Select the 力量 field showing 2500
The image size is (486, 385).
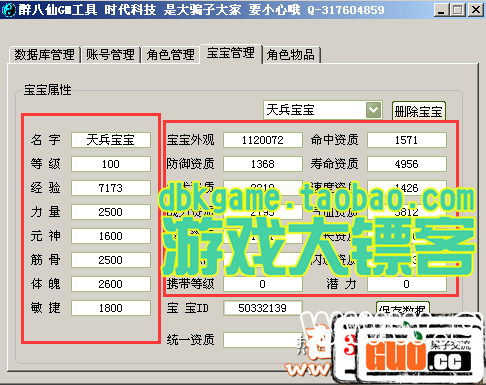click(x=111, y=212)
